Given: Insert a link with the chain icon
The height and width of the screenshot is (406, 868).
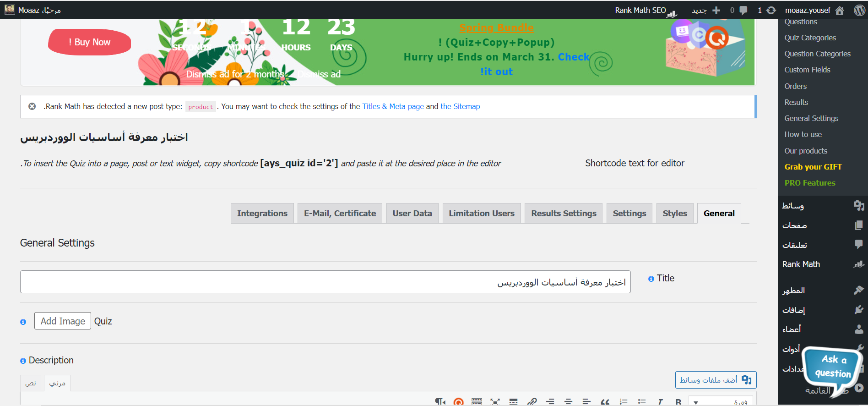Looking at the screenshot, I should (x=532, y=402).
